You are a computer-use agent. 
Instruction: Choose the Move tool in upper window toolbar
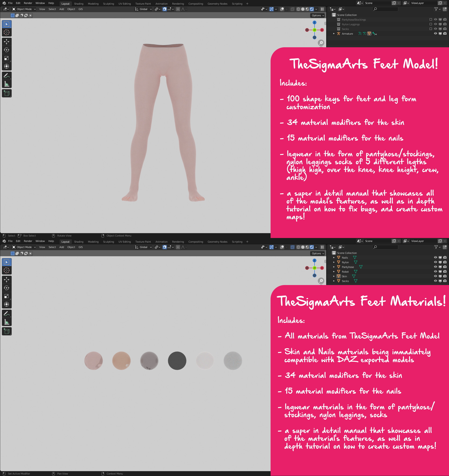coord(7,42)
